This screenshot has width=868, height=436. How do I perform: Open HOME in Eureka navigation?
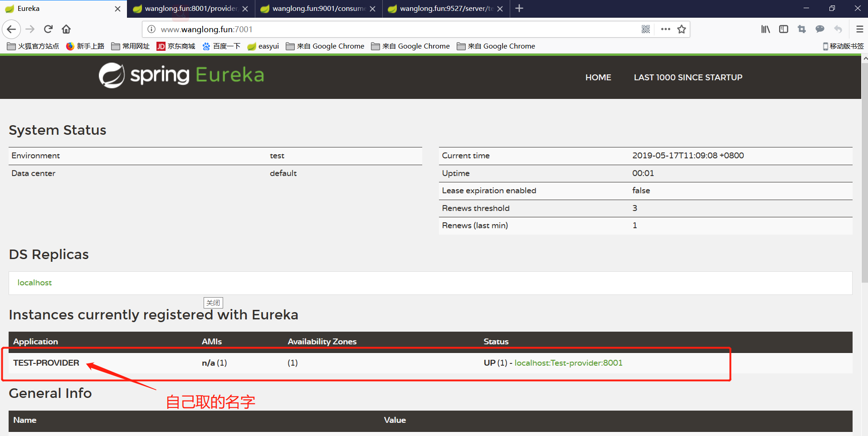(x=598, y=78)
